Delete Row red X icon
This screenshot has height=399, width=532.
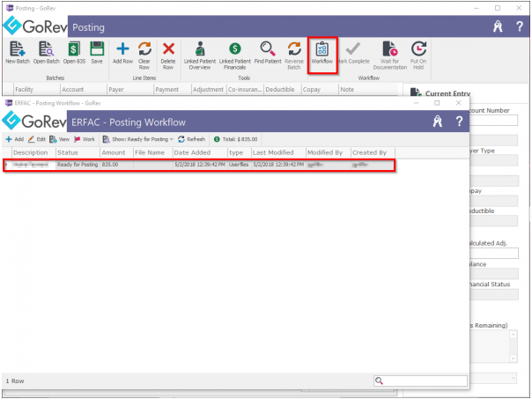(168, 48)
